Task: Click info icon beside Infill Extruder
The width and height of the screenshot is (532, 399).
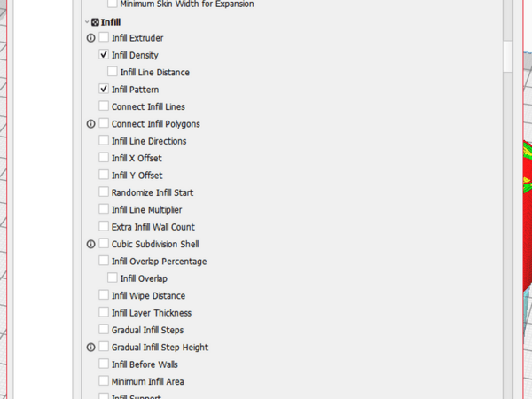Action: [90, 38]
